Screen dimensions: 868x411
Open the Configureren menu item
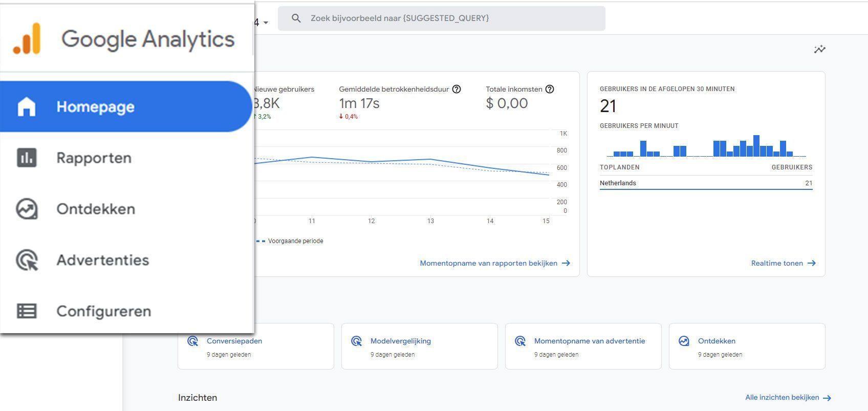click(126, 311)
